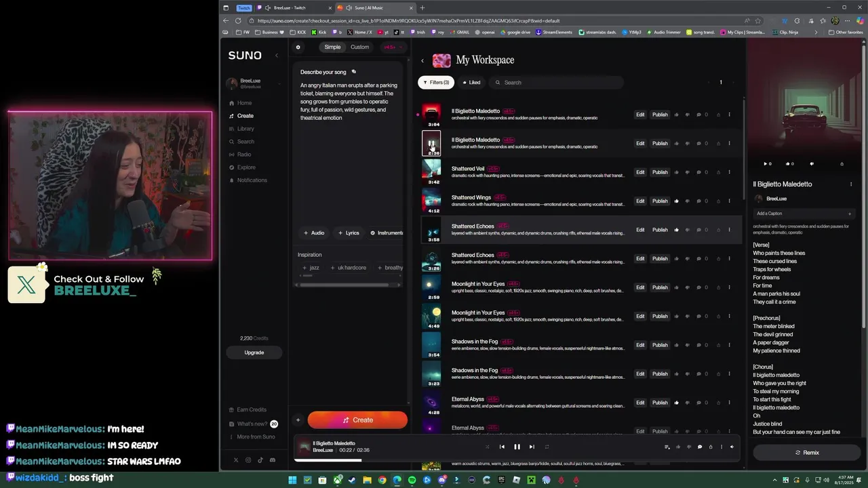The height and width of the screenshot is (488, 868).
Task: Open more options for Shattered Veil
Action: pyautogui.click(x=730, y=172)
